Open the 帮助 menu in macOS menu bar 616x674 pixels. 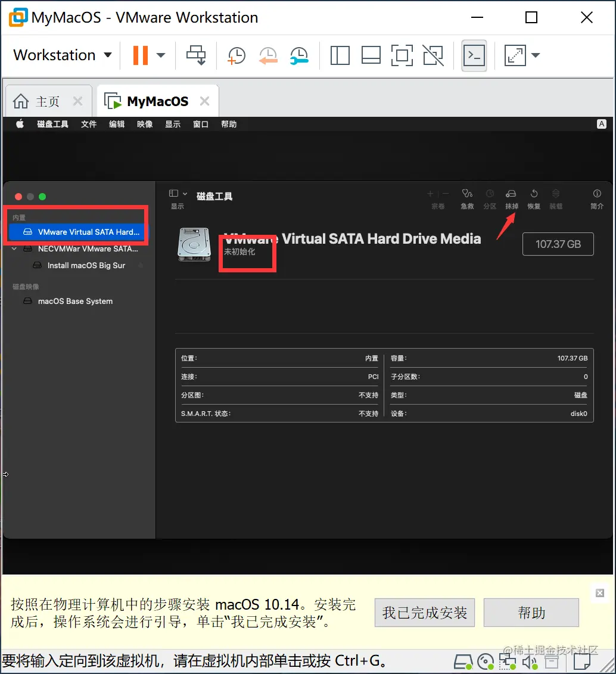click(x=229, y=124)
